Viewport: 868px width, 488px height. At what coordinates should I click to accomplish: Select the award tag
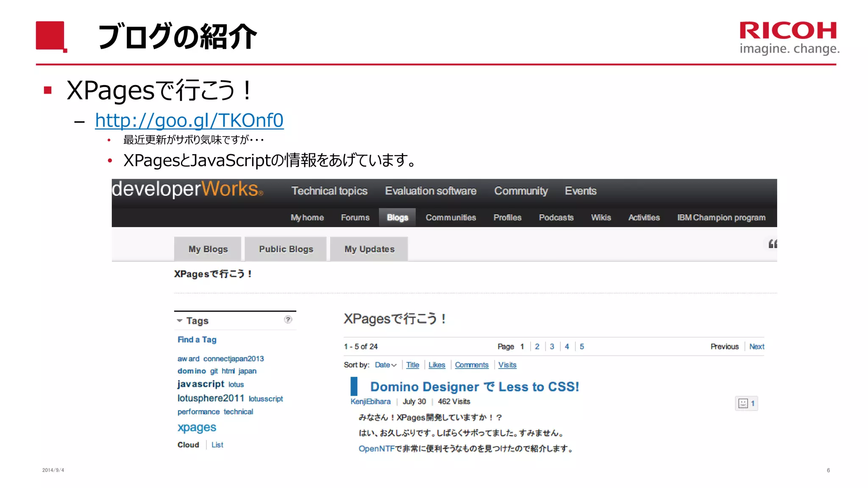(x=188, y=359)
